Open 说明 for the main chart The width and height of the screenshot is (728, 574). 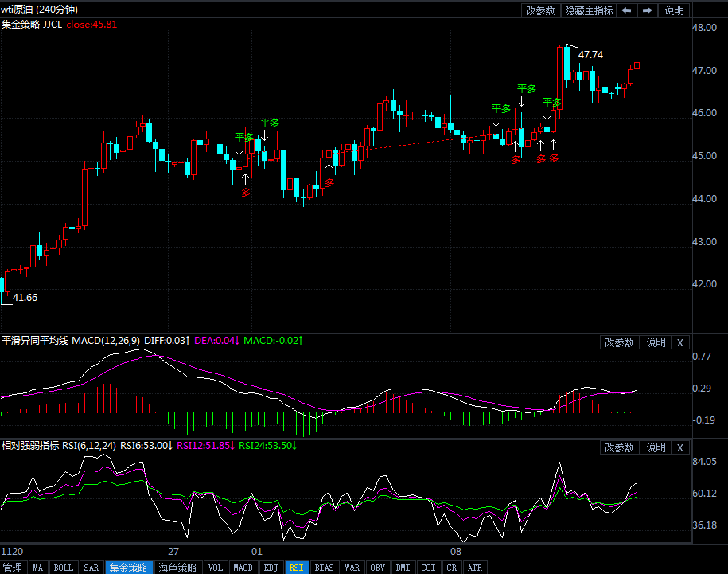(674, 10)
